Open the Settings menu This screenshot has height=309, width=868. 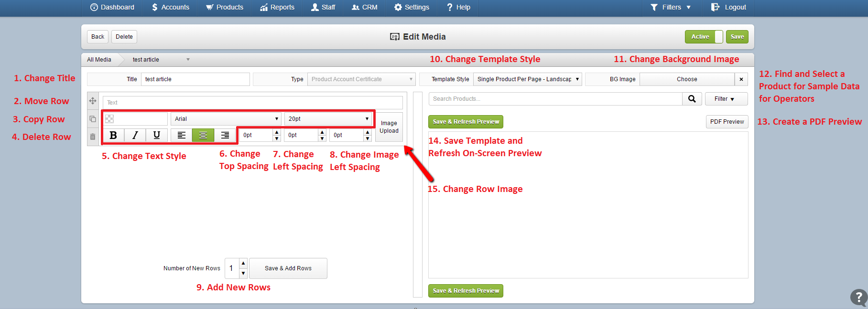[x=412, y=7]
